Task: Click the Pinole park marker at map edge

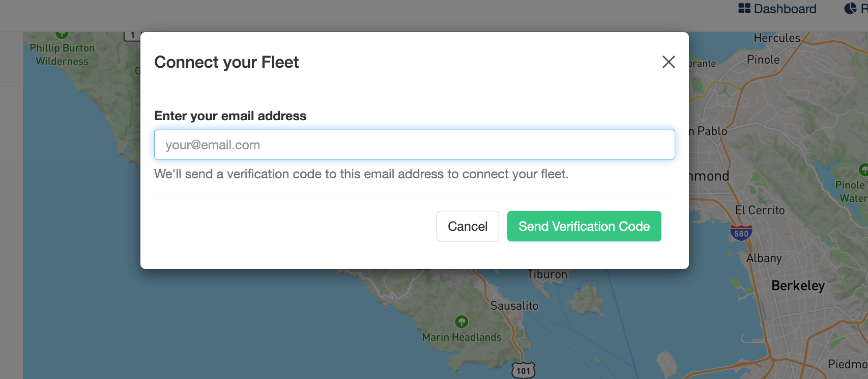Action: tap(863, 170)
